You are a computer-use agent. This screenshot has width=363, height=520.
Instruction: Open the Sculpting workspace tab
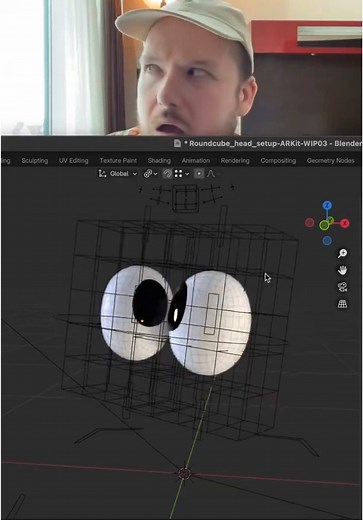point(35,161)
